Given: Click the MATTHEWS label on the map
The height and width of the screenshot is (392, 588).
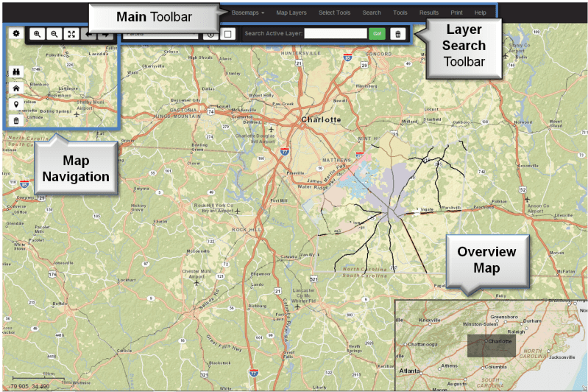Looking at the screenshot, I should [x=336, y=161].
